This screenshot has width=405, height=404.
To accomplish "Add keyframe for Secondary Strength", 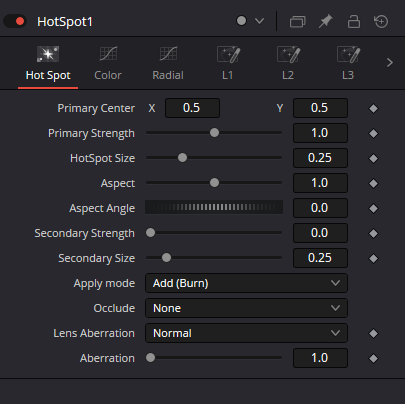I will [373, 233].
